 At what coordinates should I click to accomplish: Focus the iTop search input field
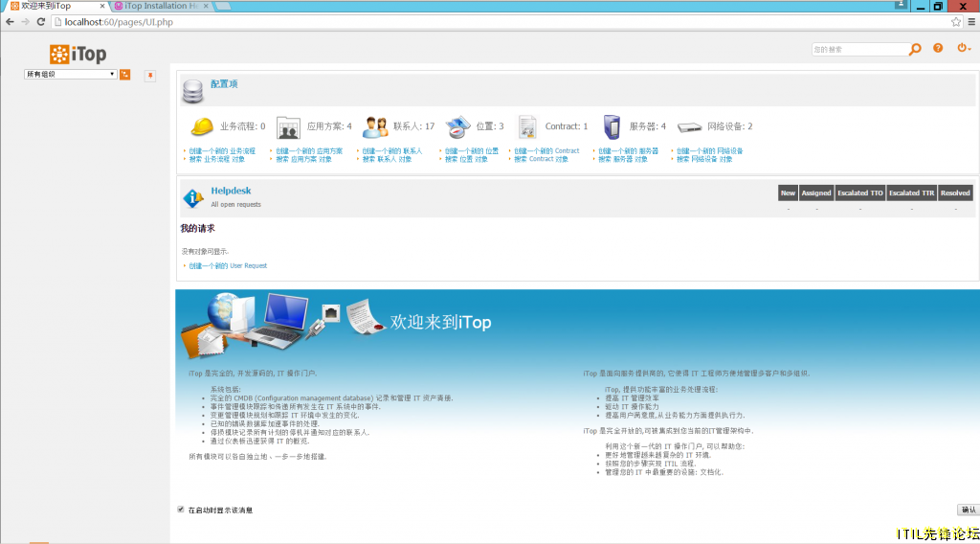[860, 49]
